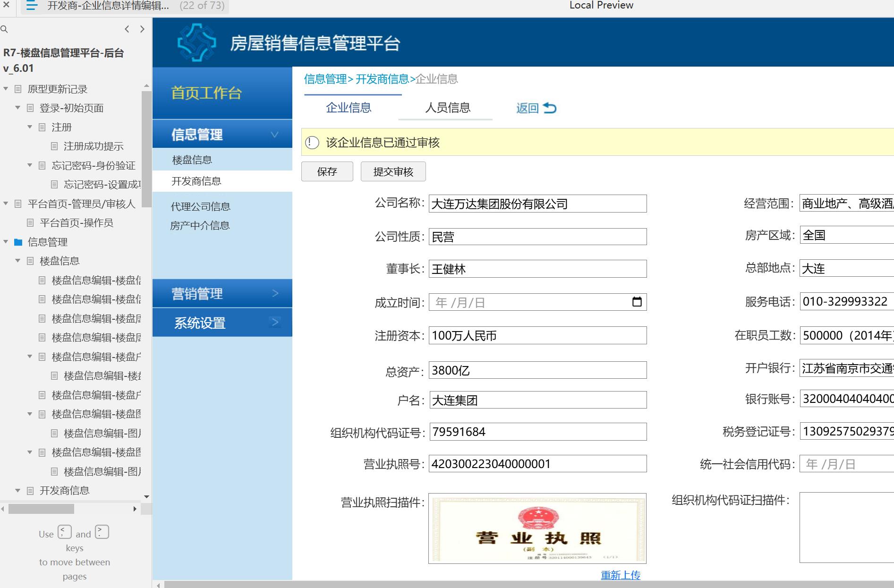Open the calendar picker for 成立时间
894x588 pixels.
click(637, 302)
